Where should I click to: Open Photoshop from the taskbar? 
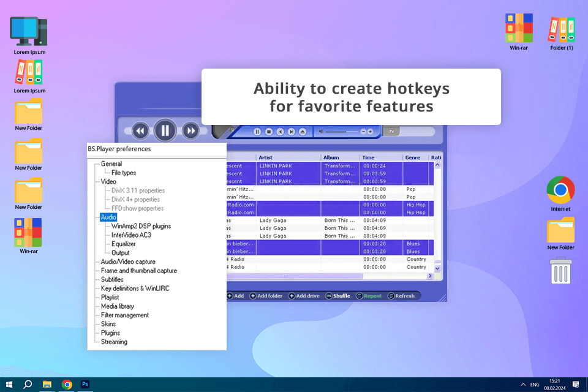pos(85,385)
